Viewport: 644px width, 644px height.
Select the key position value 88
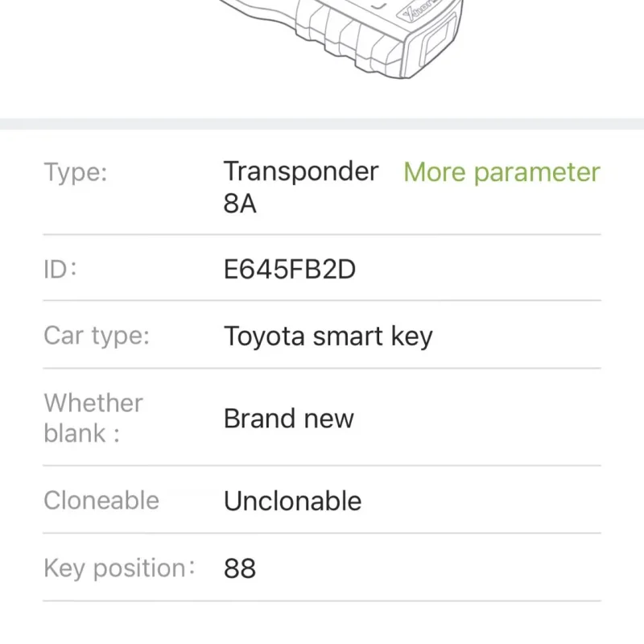240,568
